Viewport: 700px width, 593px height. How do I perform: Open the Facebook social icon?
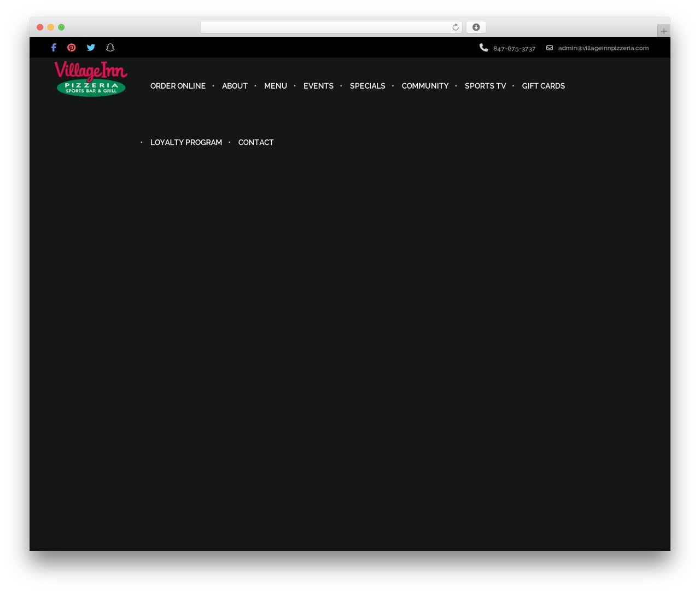54,48
